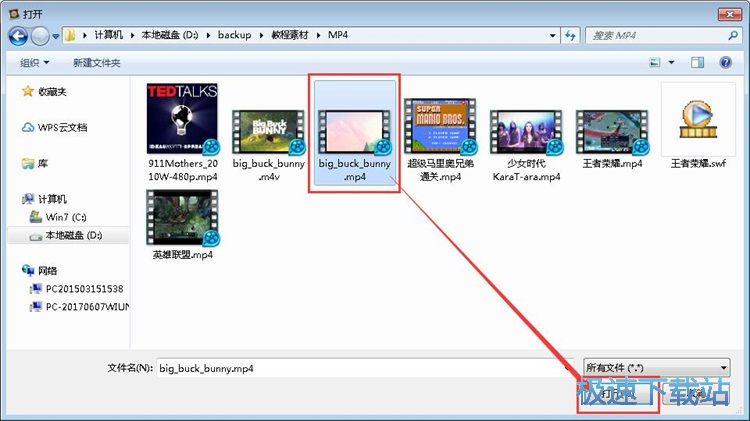
Task: Open recent locations dropdown beside Forward arrow
Action: (55, 36)
